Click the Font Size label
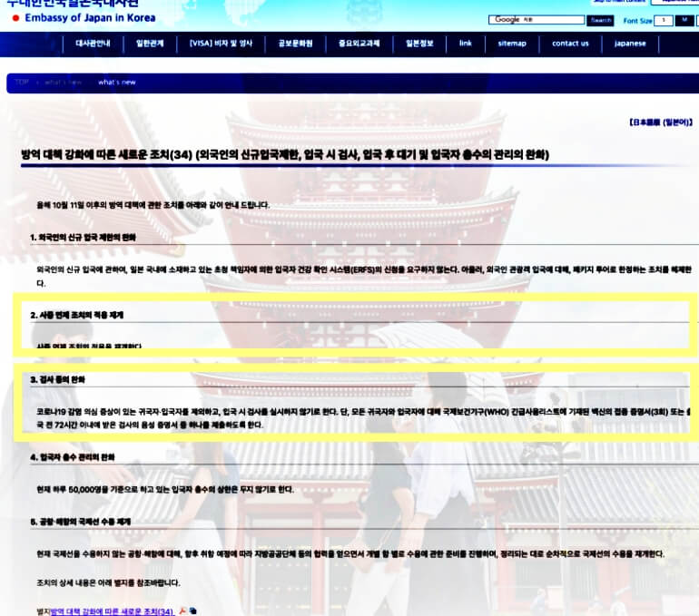Viewport: 699px width, 616px height. [x=637, y=21]
